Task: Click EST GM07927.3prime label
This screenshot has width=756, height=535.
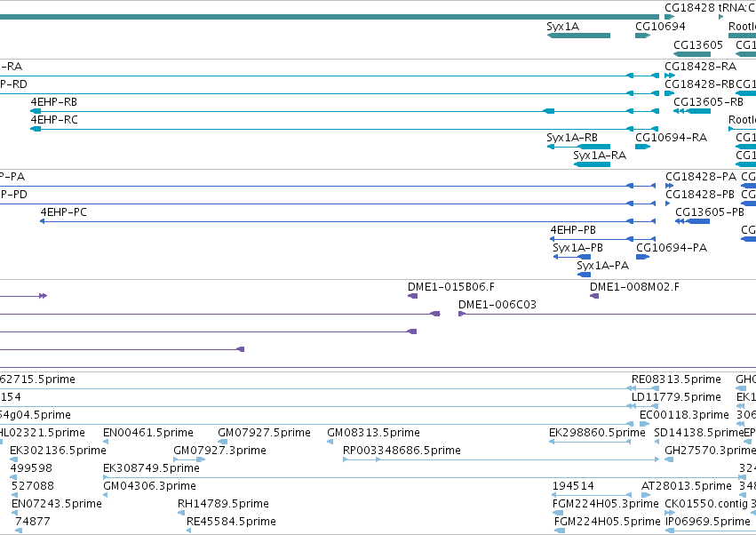Action: click(x=219, y=451)
